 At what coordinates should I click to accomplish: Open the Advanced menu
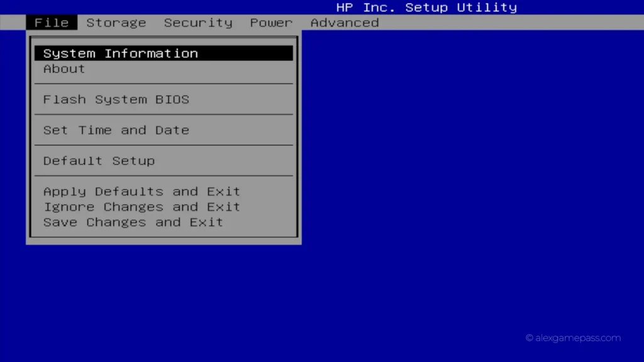345,23
